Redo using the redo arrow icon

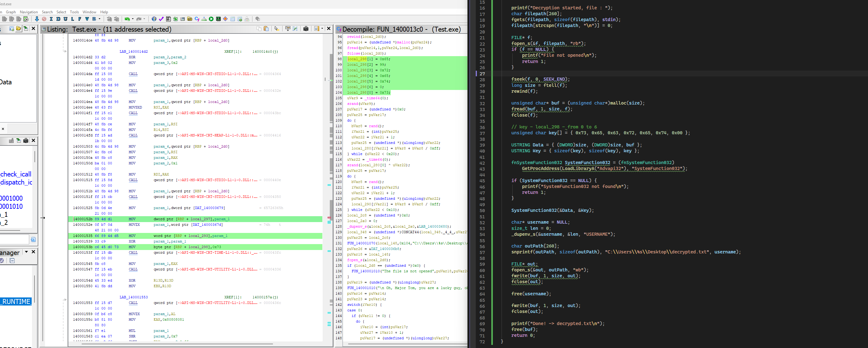click(139, 20)
